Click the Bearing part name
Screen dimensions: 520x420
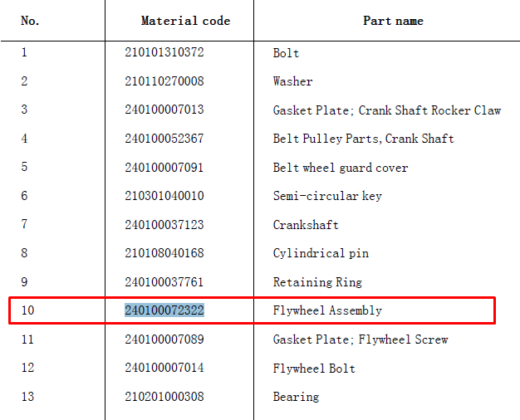pyautogui.click(x=296, y=397)
